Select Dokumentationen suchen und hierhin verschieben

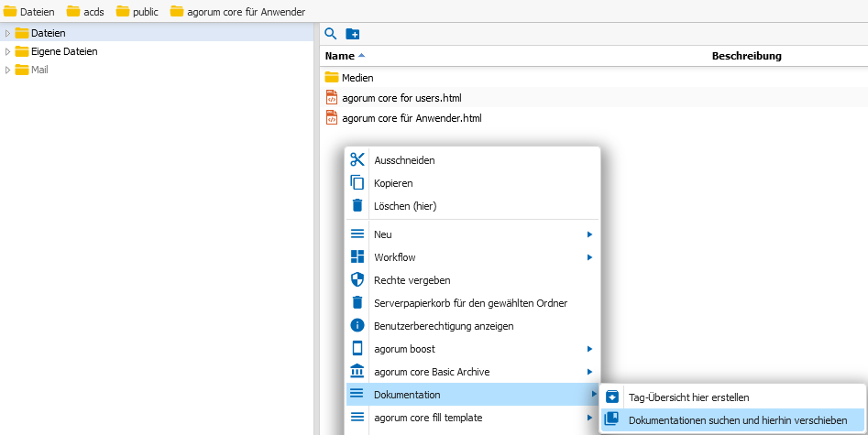pos(732,420)
